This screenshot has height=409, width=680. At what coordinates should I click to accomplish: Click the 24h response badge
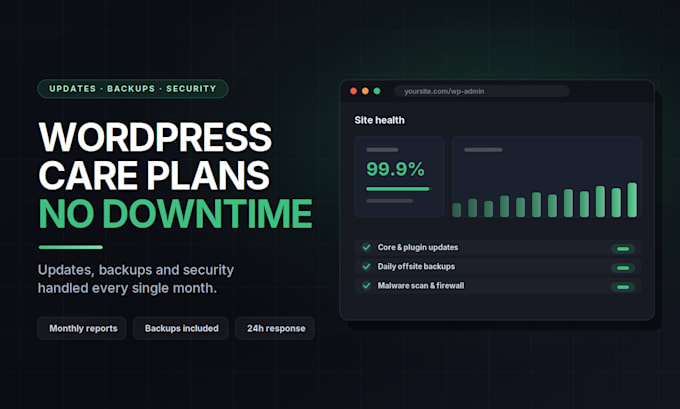(275, 328)
